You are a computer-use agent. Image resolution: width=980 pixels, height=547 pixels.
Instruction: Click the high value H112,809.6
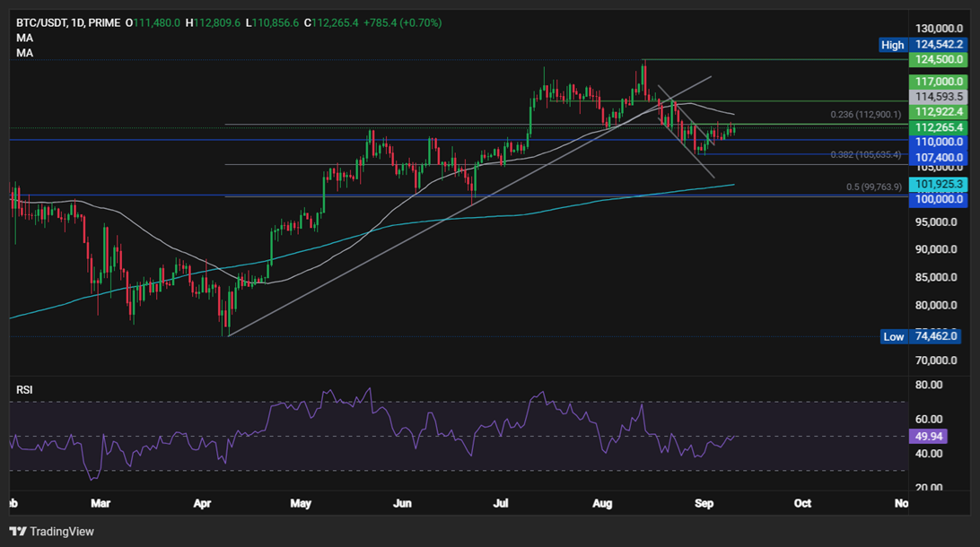(213, 23)
